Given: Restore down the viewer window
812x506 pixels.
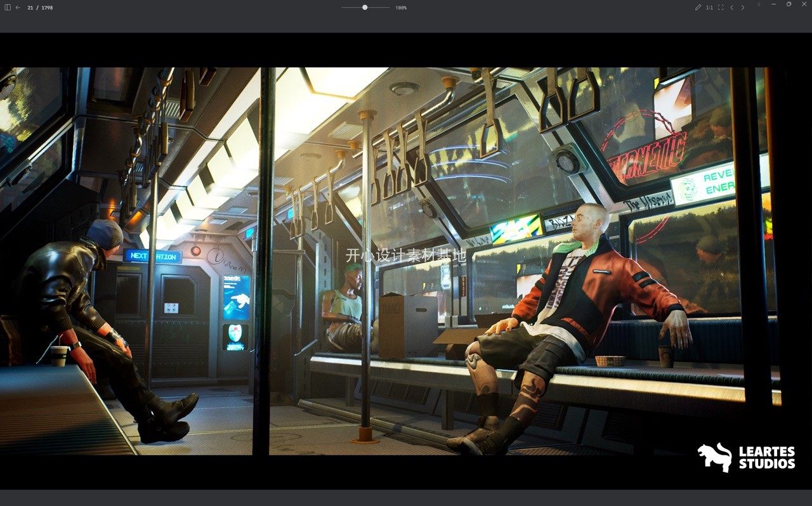Looking at the screenshot, I should click(x=789, y=4).
